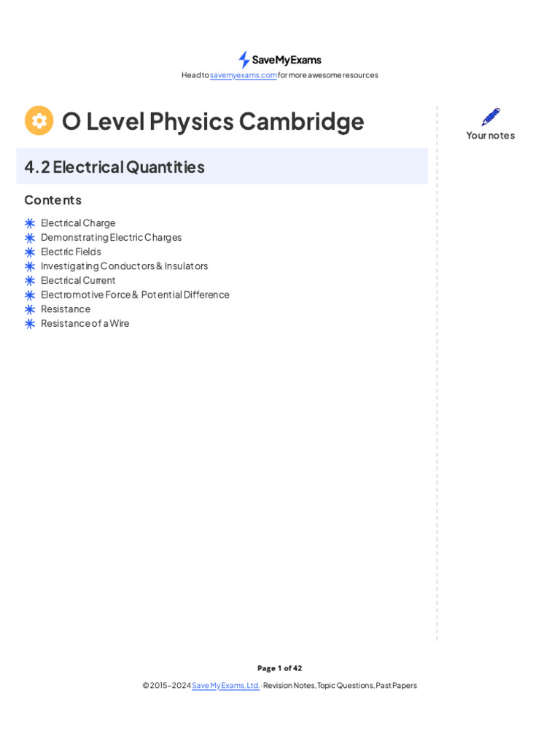Open the Save My Exams, Ltd. footer link
Viewport: 560px width, 747px height.
pos(225,686)
